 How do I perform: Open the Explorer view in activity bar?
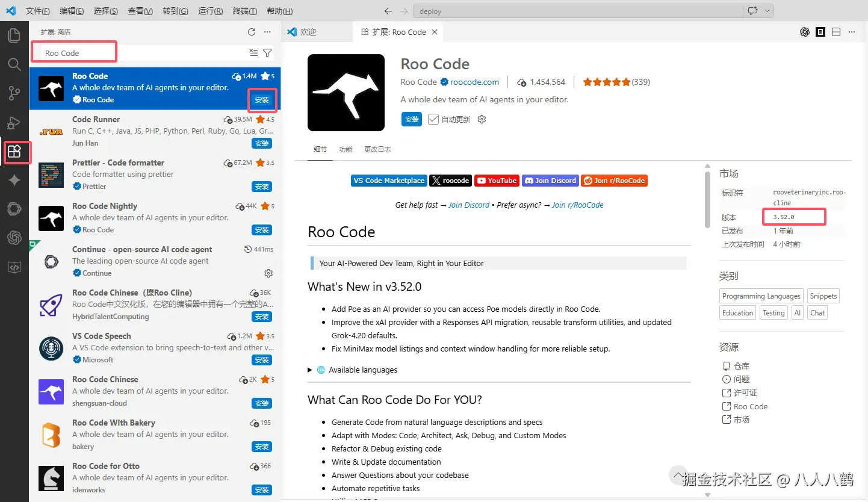[x=14, y=35]
